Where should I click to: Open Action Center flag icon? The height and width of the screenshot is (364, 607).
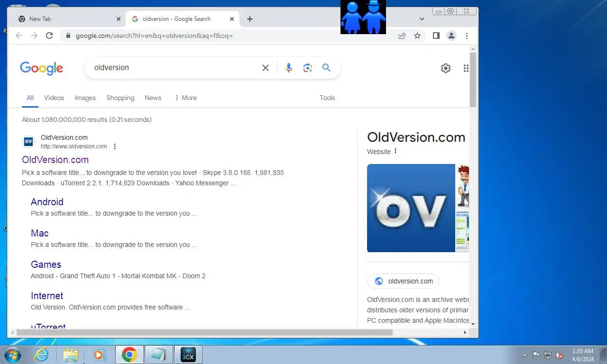tap(536, 355)
